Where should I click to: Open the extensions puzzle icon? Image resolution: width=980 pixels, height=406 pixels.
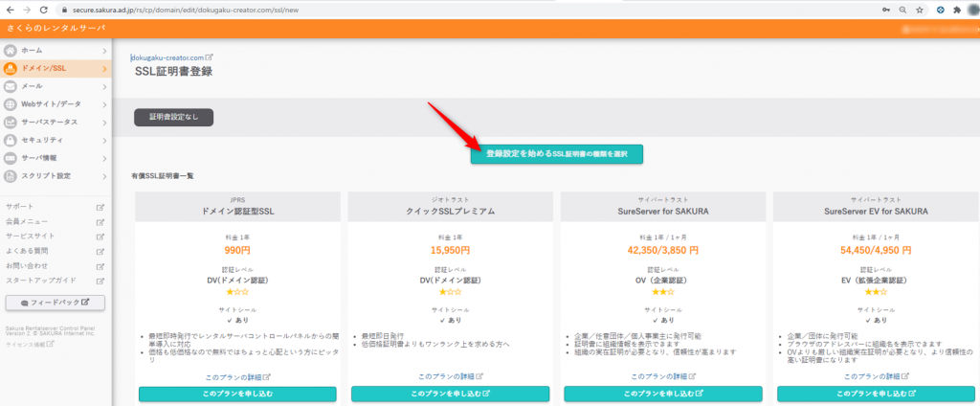[956, 10]
